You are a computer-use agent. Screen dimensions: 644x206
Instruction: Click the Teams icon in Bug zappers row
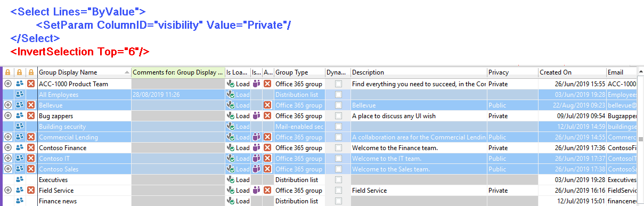256,116
